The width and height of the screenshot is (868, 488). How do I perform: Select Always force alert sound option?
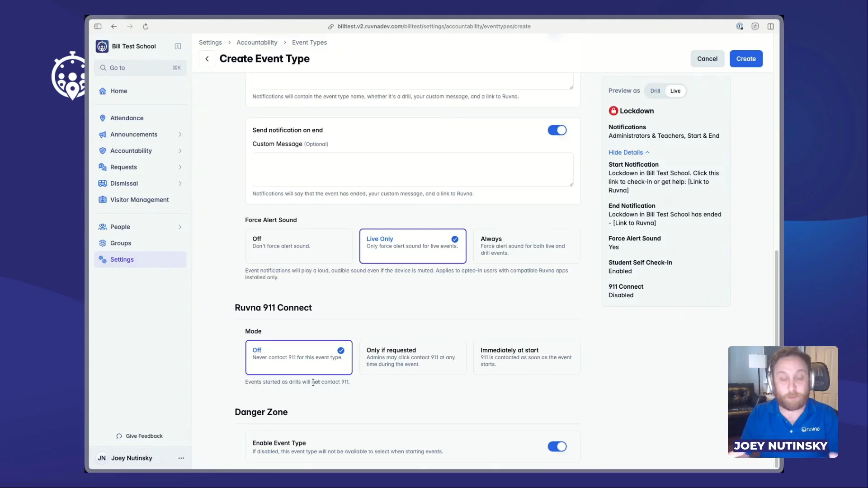click(527, 246)
